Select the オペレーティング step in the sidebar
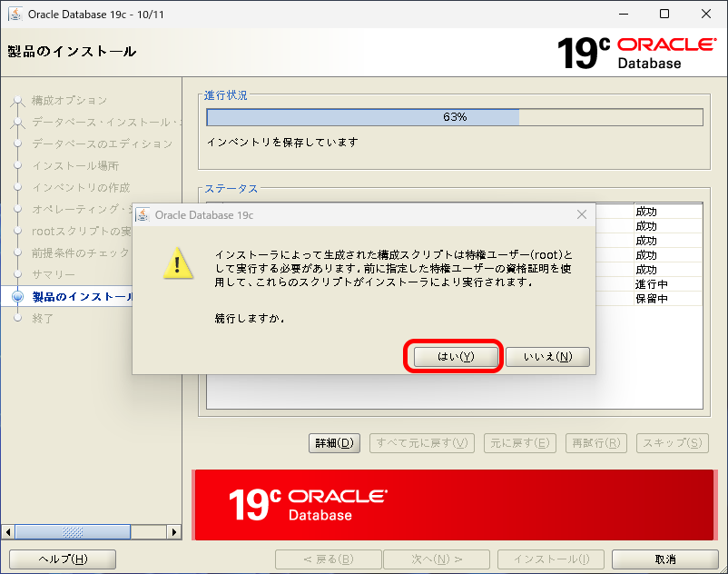The height and width of the screenshot is (574, 728). [x=83, y=210]
